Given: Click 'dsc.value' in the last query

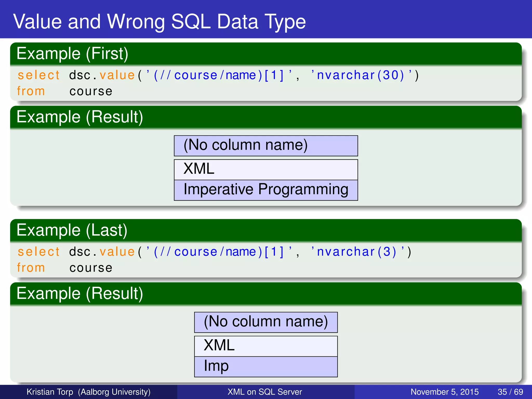Looking at the screenshot, I should pos(102,252).
